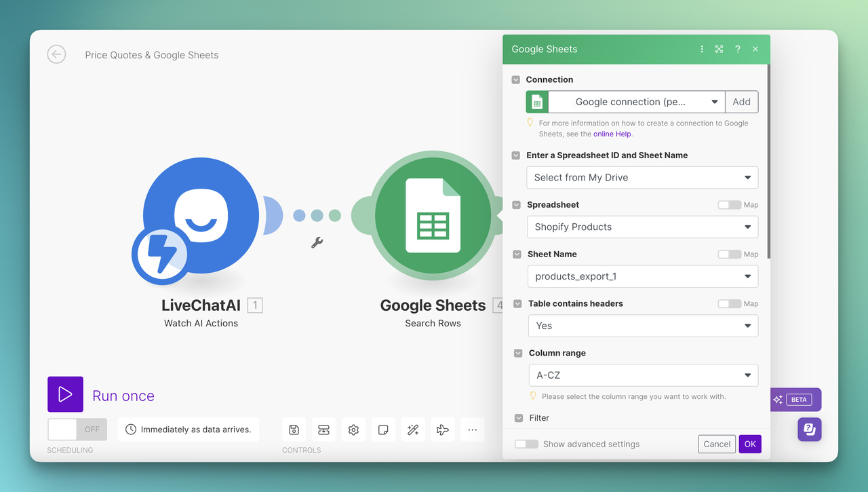Click the Price Quotes & Google Sheets title
The image size is (868, 492).
point(152,55)
